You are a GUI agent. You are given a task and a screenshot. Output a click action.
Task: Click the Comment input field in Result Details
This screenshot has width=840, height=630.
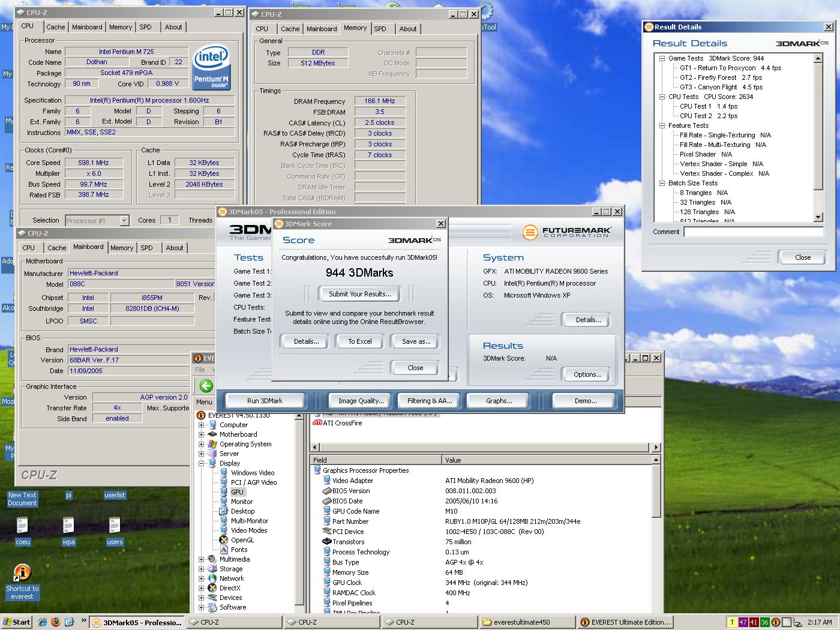(754, 232)
